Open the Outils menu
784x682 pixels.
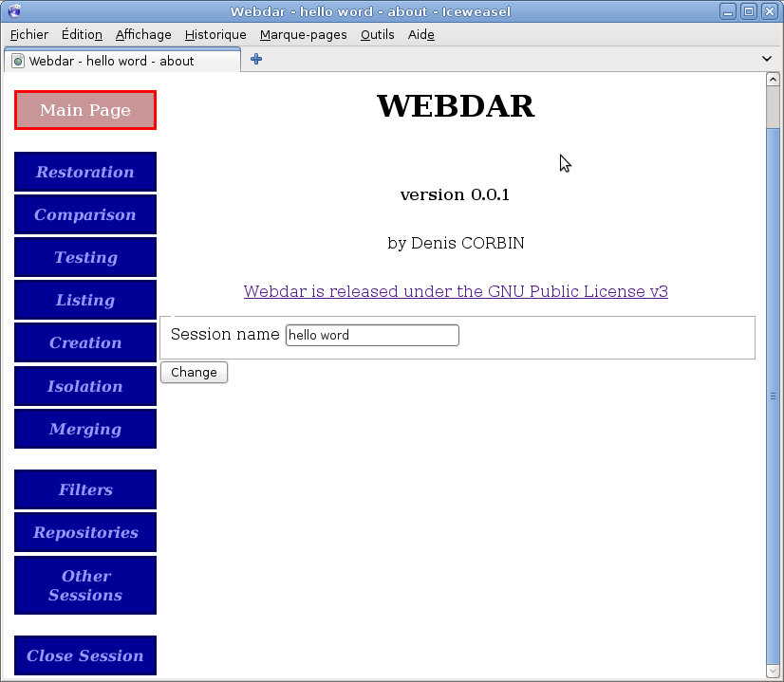(x=377, y=34)
